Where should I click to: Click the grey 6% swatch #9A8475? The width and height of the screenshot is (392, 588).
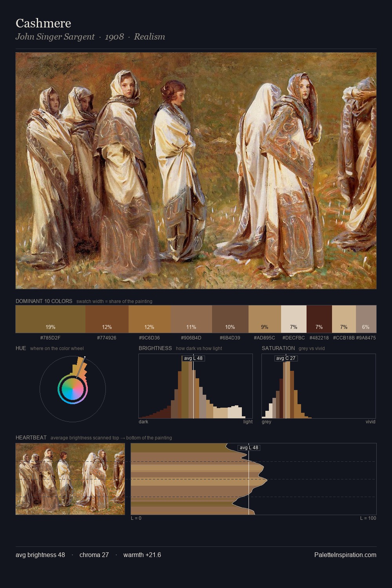point(366,319)
